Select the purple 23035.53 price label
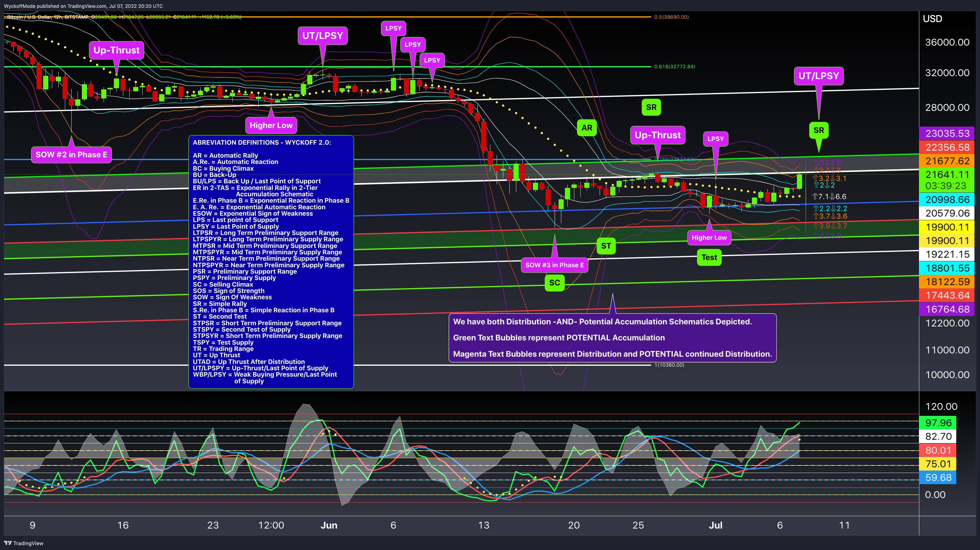 point(947,133)
